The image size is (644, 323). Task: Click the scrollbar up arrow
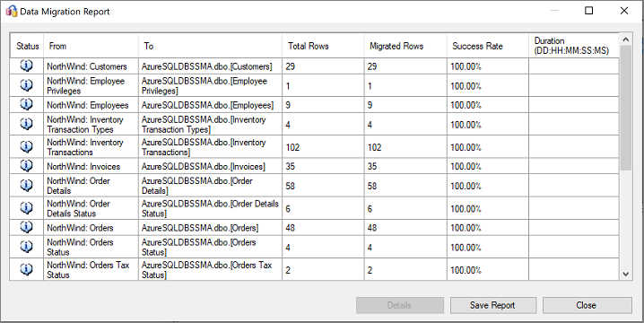click(x=625, y=39)
